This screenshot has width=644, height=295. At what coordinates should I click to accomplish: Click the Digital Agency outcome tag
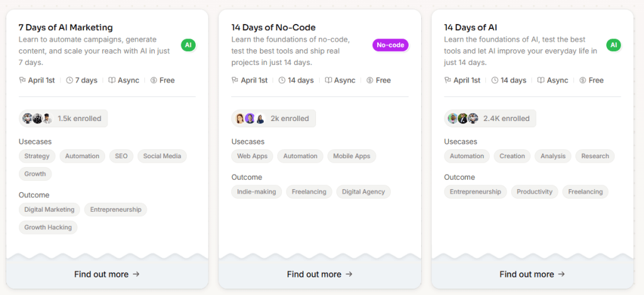[363, 192]
